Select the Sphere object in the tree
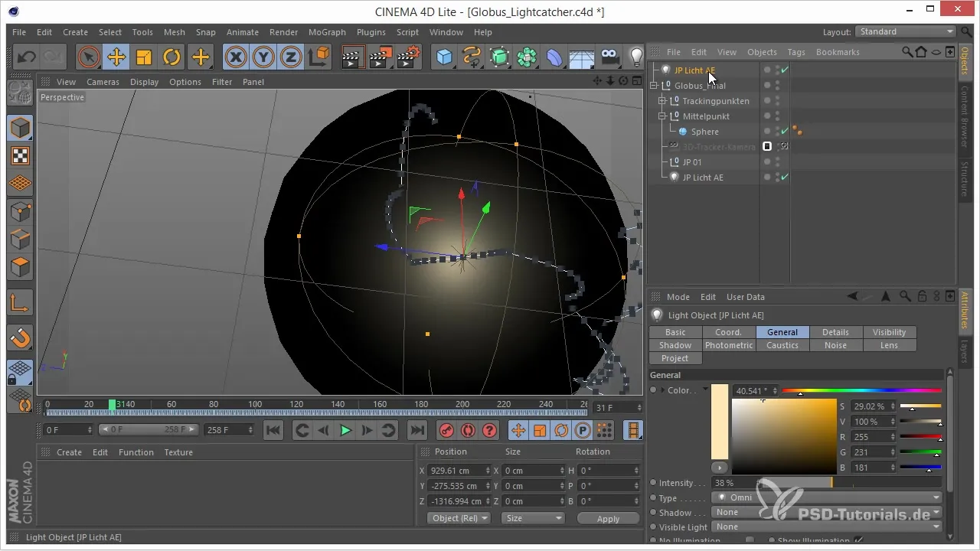The image size is (980, 551). click(x=704, y=132)
